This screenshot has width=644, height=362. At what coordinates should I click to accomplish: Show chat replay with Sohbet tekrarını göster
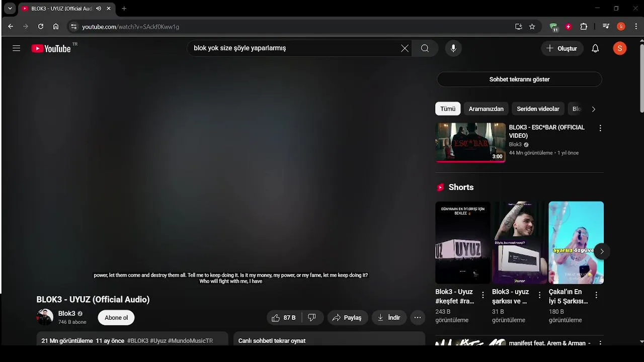[x=519, y=79]
